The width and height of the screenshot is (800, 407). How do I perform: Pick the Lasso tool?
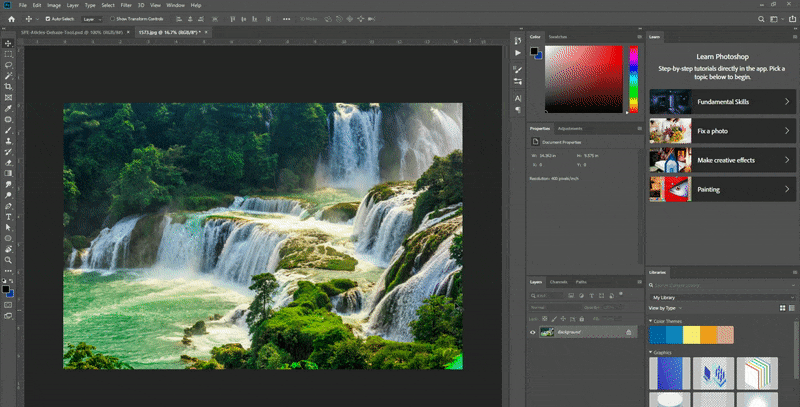click(x=8, y=65)
